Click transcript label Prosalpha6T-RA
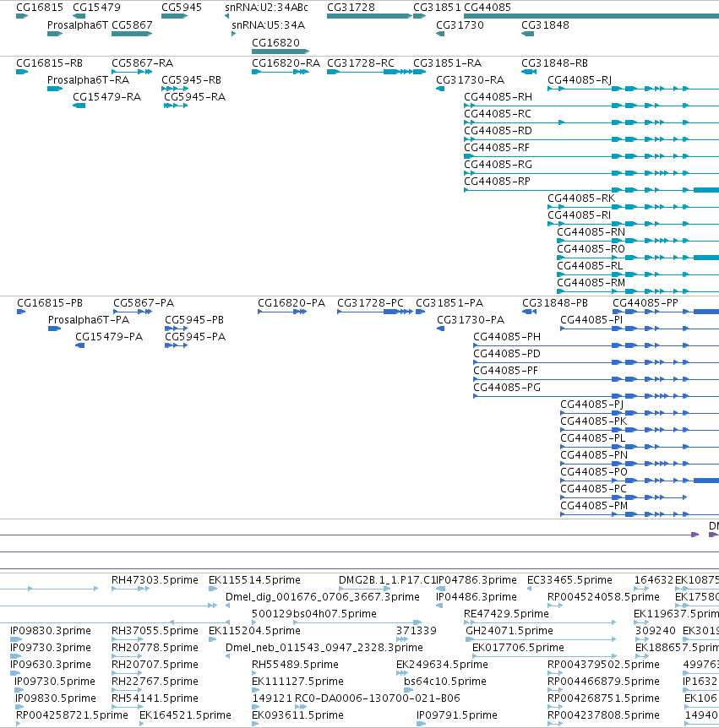Screen dimensions: 719x728 coord(88,80)
